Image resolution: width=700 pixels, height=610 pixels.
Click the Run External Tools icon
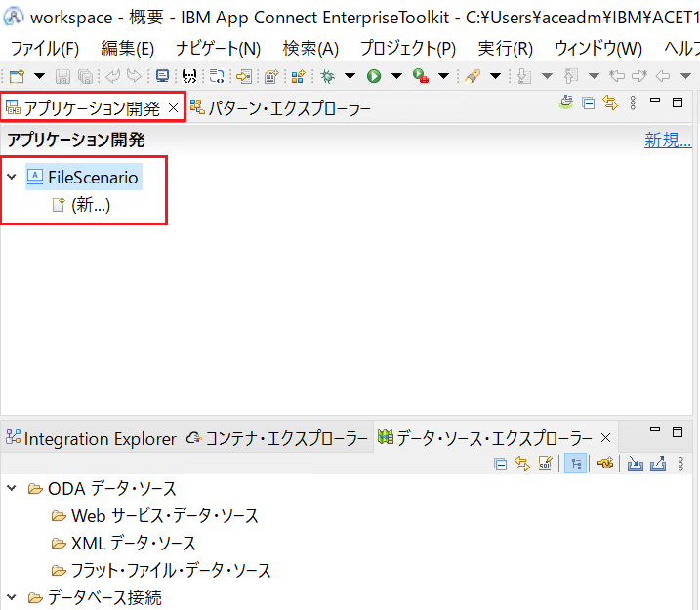[x=421, y=76]
